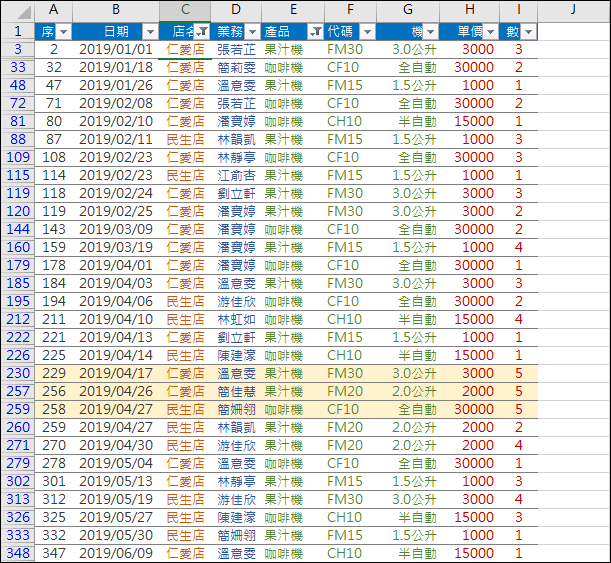Click date cell 2019/04/30
Viewport: 611px width, 563px height.
click(x=116, y=445)
